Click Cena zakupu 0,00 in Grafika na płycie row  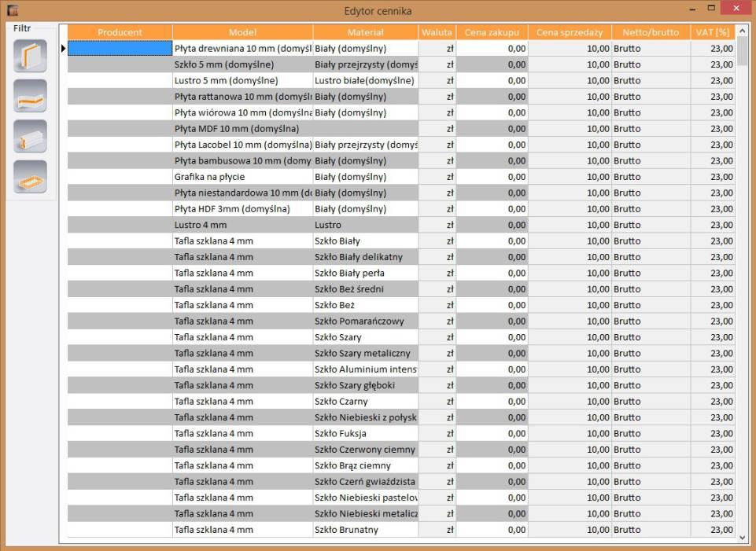coord(492,177)
